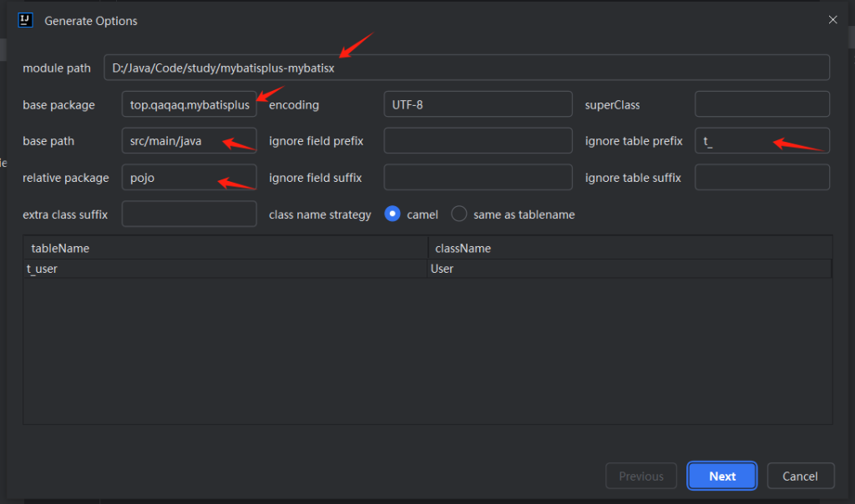Edit the ignore table prefix field
The height and width of the screenshot is (504, 855).
(x=761, y=141)
